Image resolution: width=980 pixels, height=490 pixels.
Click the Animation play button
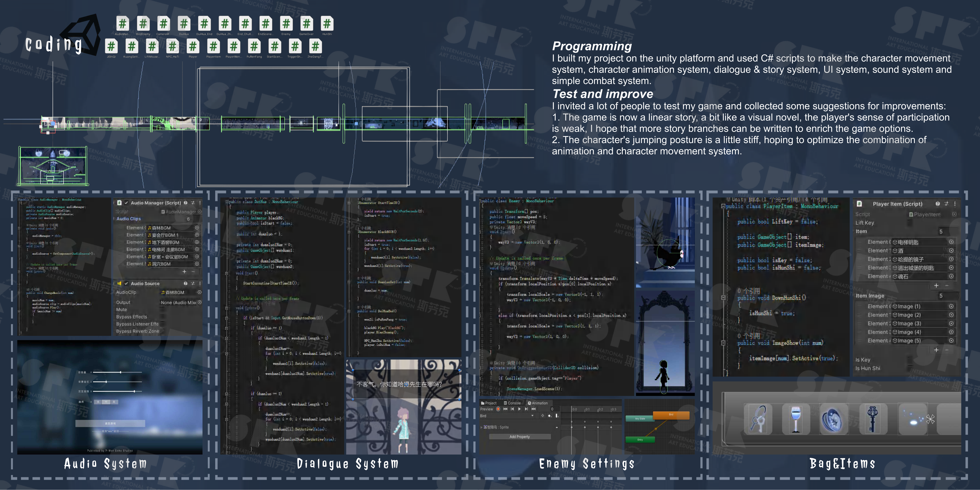[519, 409]
